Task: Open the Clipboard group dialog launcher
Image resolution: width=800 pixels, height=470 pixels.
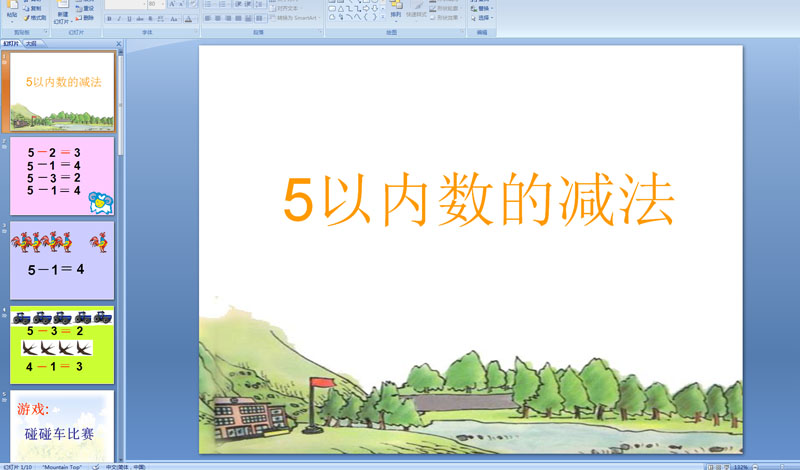Action: coord(46,32)
